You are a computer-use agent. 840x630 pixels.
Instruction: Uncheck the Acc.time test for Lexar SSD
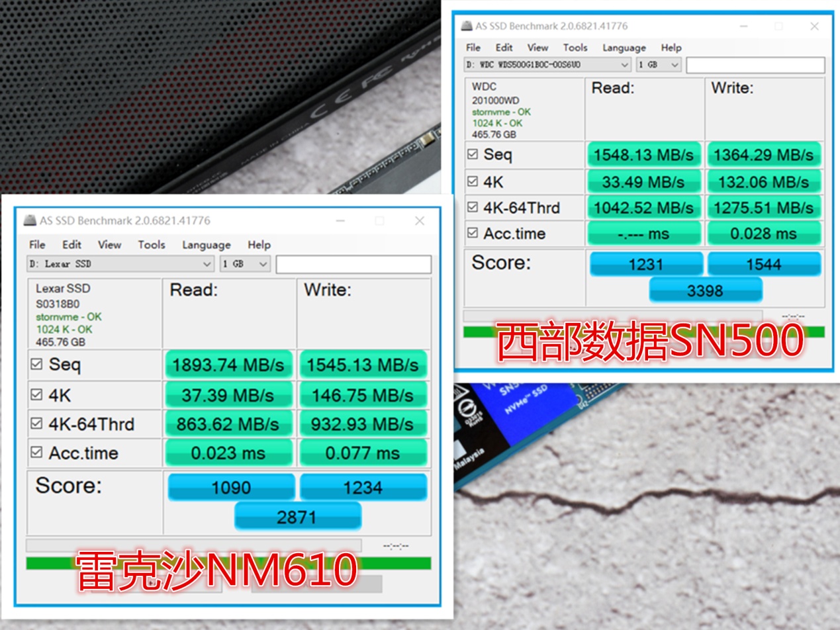(37, 453)
